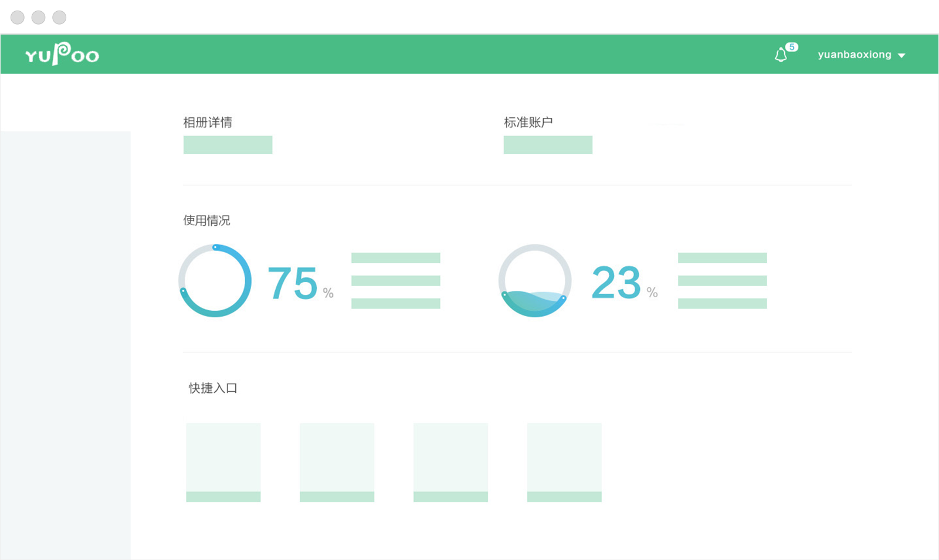This screenshot has height=560, width=939.
Task: Click the green bar under 标准账户
Action: [548, 145]
